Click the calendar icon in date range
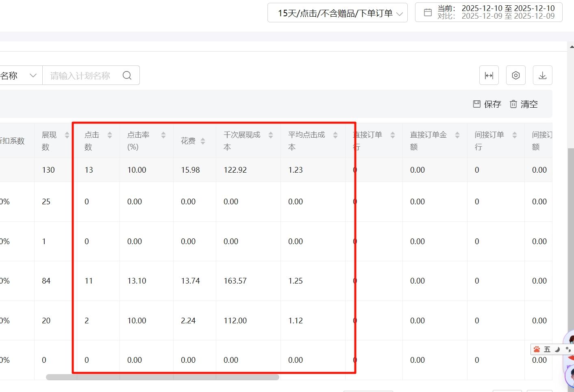The image size is (574, 392). (x=428, y=13)
